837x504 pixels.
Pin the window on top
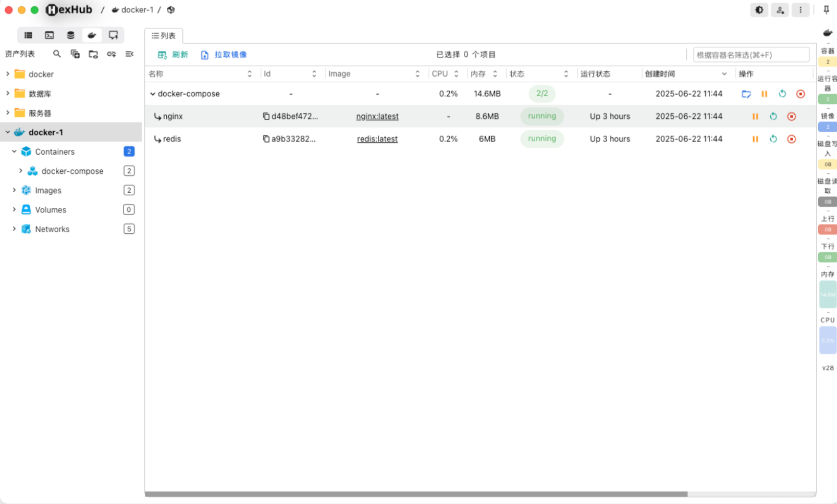(x=826, y=10)
